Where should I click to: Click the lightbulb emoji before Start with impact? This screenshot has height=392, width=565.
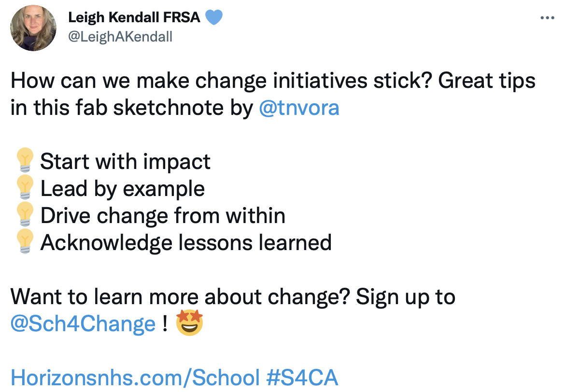25,160
